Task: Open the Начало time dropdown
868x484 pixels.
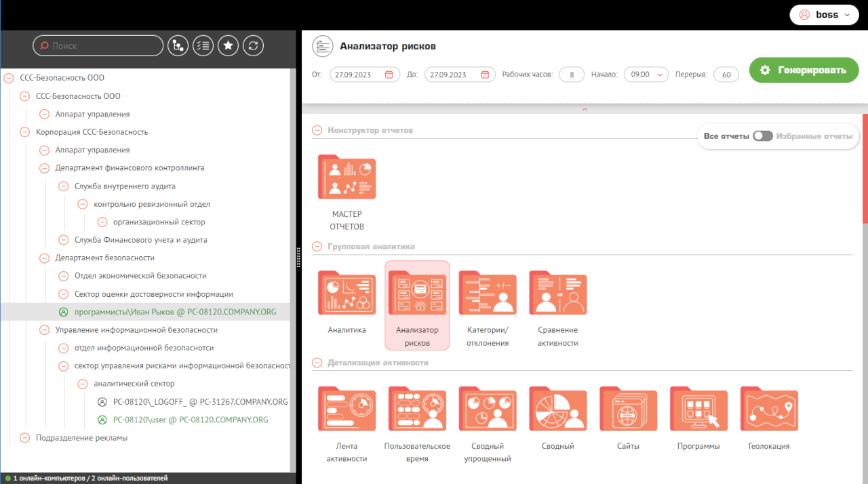Action: tap(646, 75)
